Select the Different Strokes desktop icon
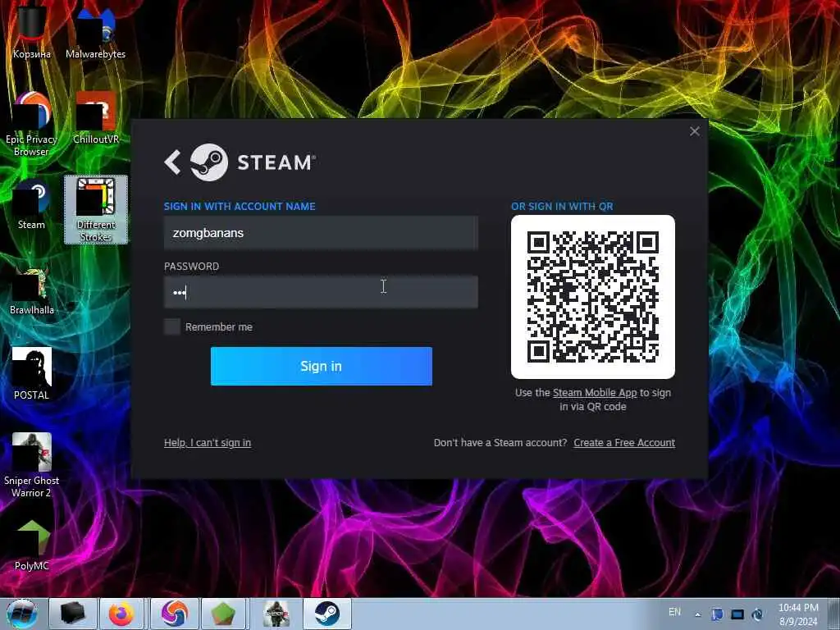Image resolution: width=840 pixels, height=630 pixels. tap(96, 209)
